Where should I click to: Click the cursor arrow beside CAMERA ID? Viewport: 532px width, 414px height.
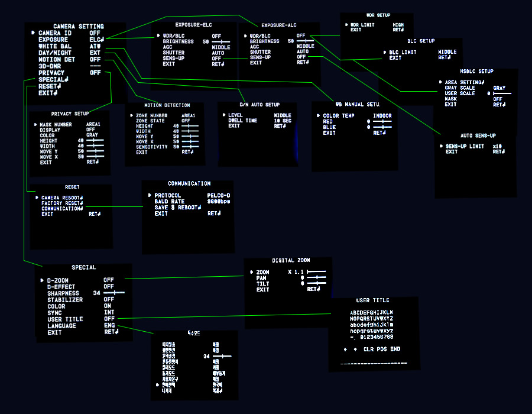(33, 33)
